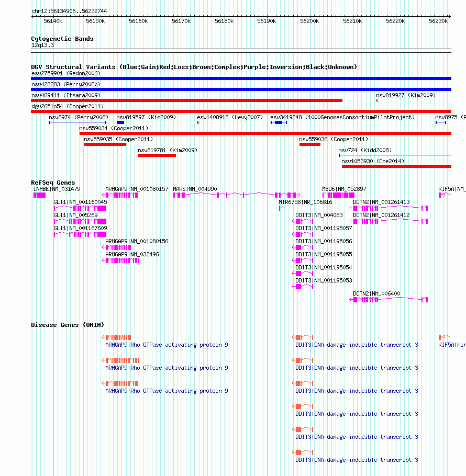This screenshot has height=476, width=466.
Task: Click the 56190k ruler tick label
Action: (x=267, y=21)
